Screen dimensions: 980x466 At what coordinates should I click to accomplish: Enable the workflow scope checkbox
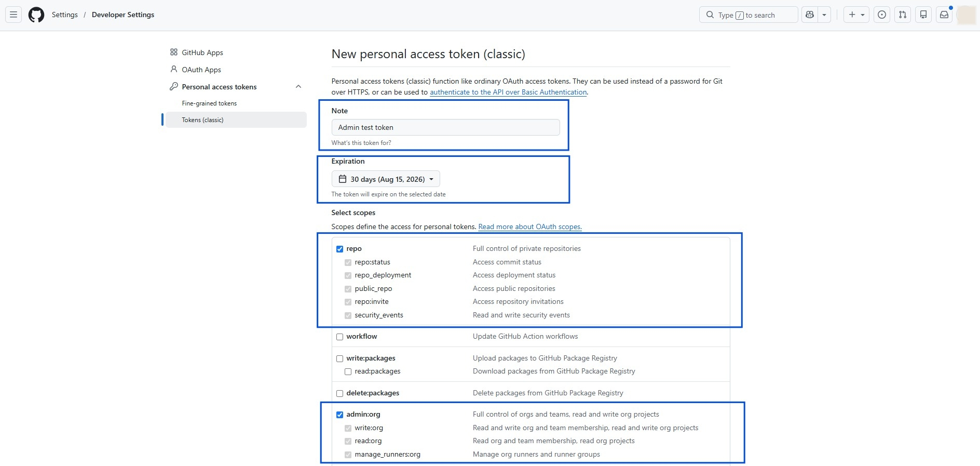(x=339, y=337)
